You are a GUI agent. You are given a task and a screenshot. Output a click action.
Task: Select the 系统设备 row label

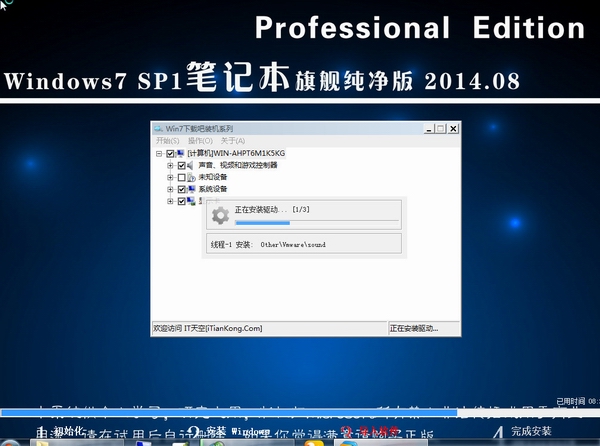click(213, 189)
